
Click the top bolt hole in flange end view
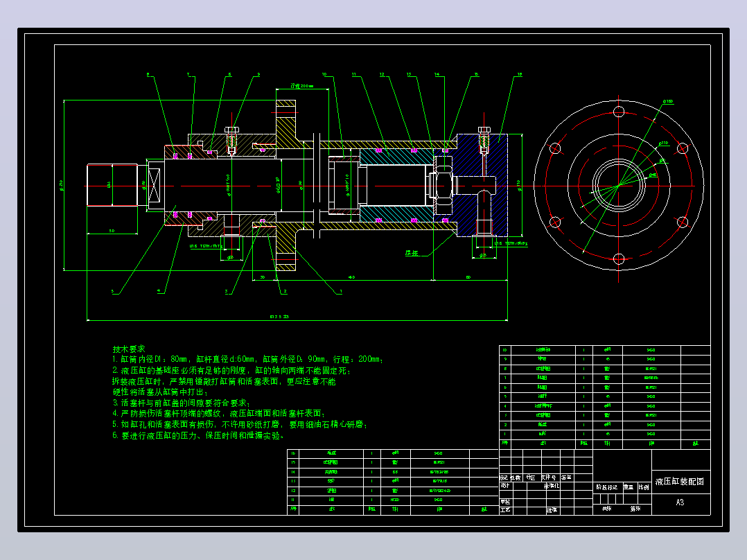(618, 112)
